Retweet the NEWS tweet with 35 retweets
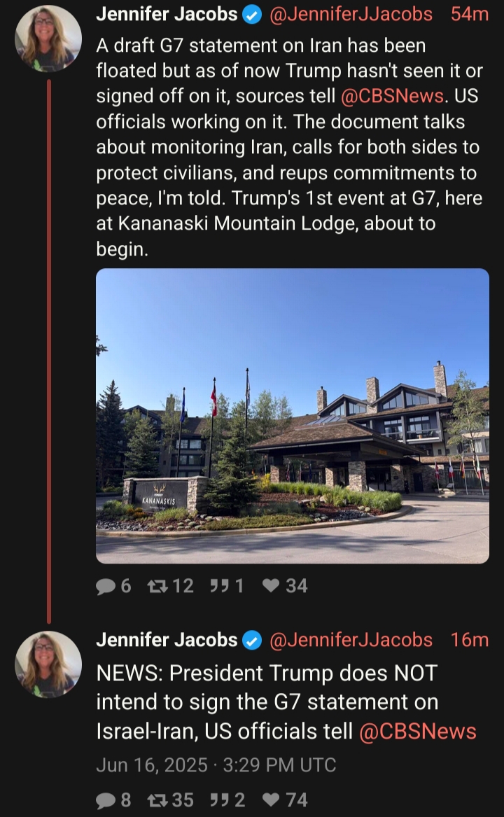 coord(170,799)
